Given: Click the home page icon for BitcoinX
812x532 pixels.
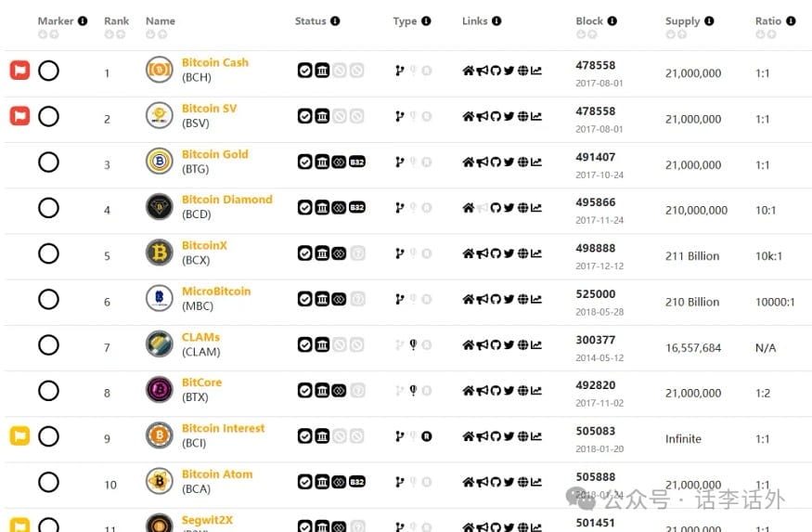Looking at the screenshot, I should (x=468, y=253).
